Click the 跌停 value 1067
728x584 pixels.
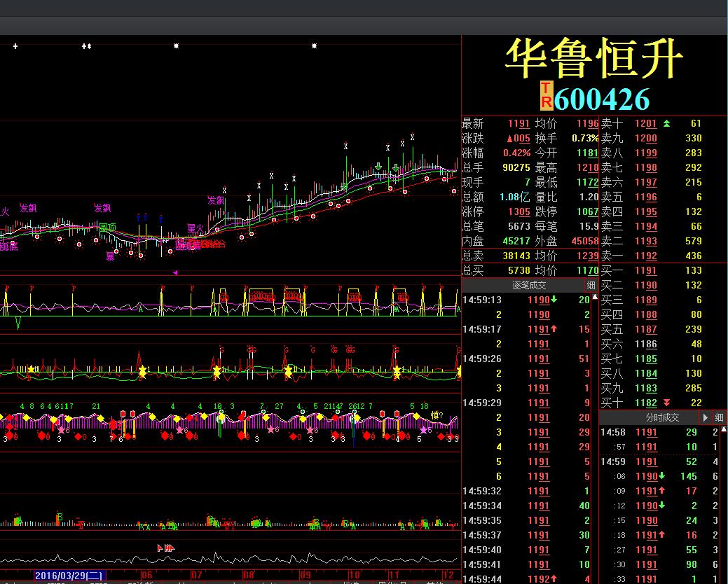pos(588,211)
